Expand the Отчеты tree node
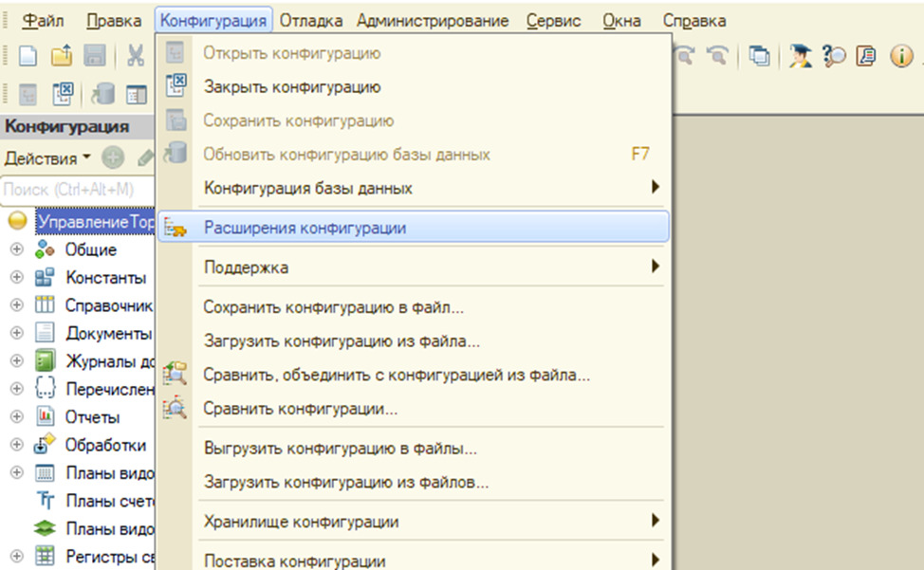The image size is (924, 570). click(x=17, y=416)
